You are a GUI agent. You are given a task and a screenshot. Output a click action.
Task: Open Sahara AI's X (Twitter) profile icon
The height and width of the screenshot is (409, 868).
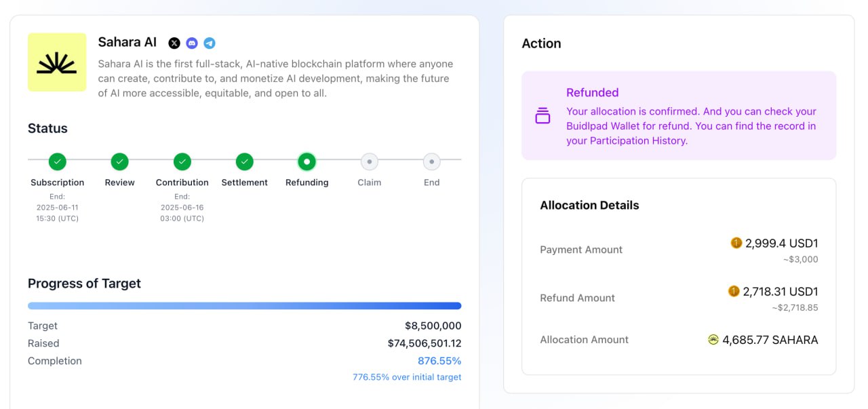click(x=174, y=43)
